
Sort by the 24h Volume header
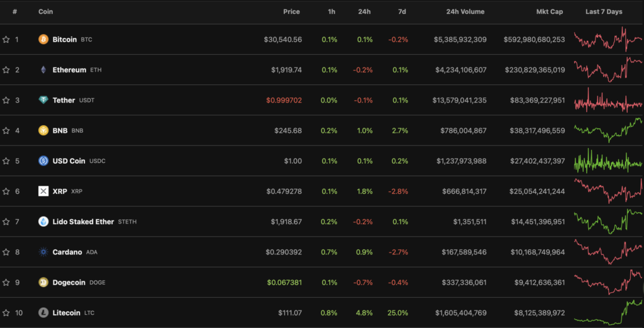coord(465,11)
